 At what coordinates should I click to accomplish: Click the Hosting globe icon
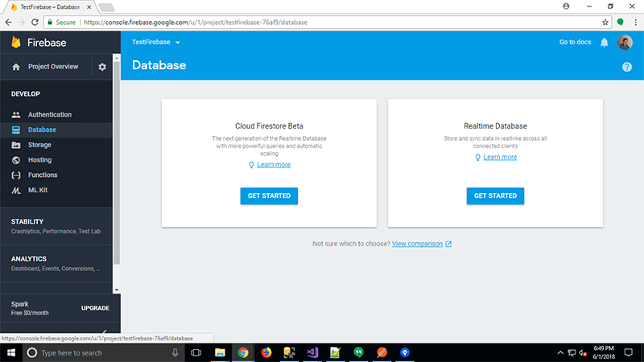[16, 160]
